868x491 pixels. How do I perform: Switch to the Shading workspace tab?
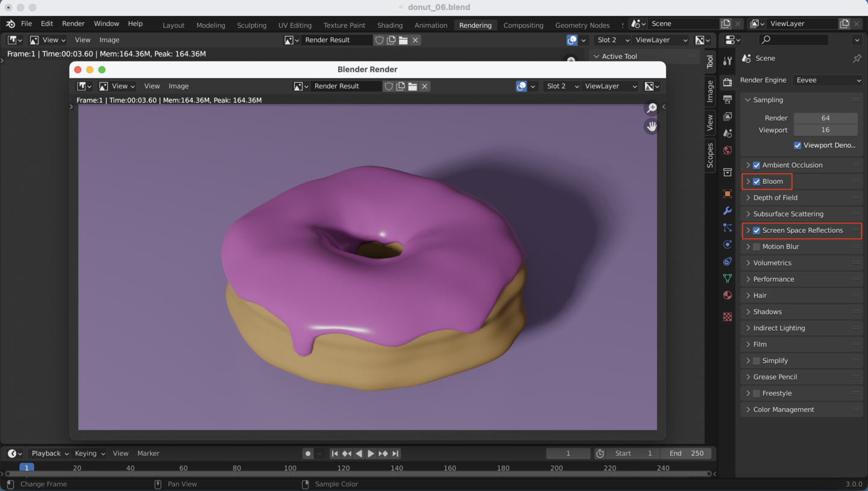389,25
